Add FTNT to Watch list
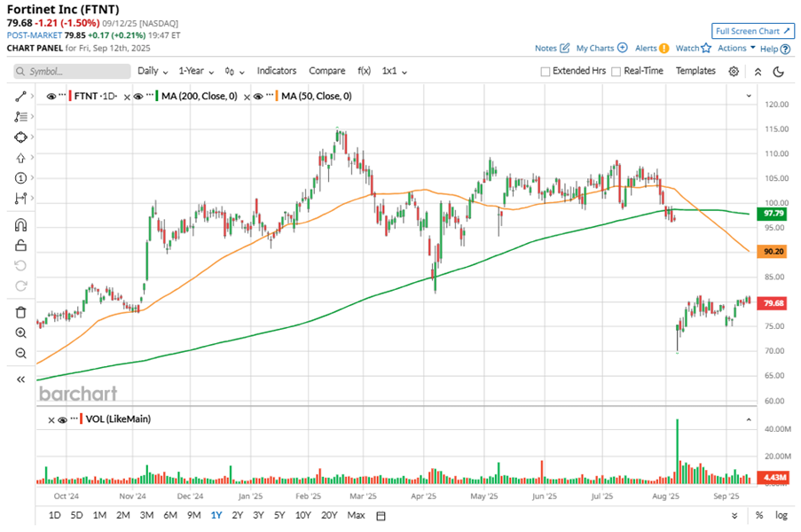This screenshot has width=801, height=532. [x=693, y=48]
